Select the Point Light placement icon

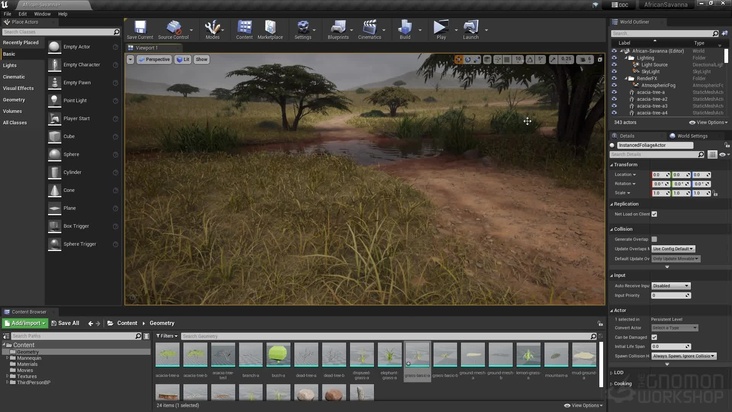55,100
